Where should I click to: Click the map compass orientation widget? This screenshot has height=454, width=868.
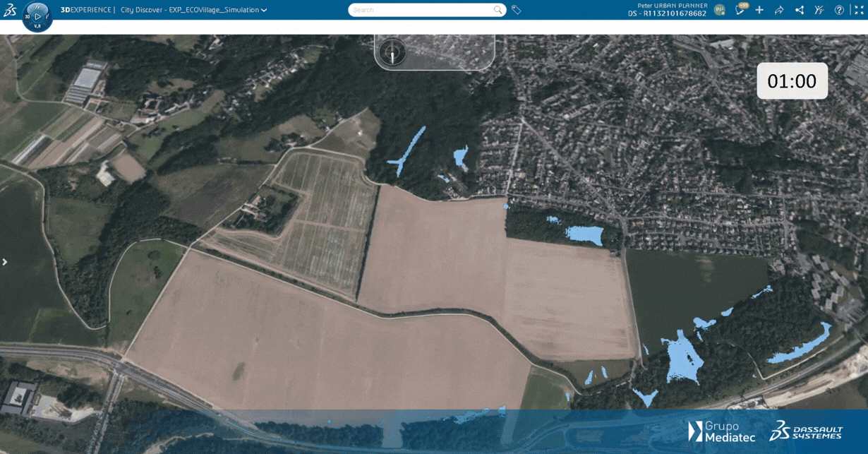(x=392, y=52)
